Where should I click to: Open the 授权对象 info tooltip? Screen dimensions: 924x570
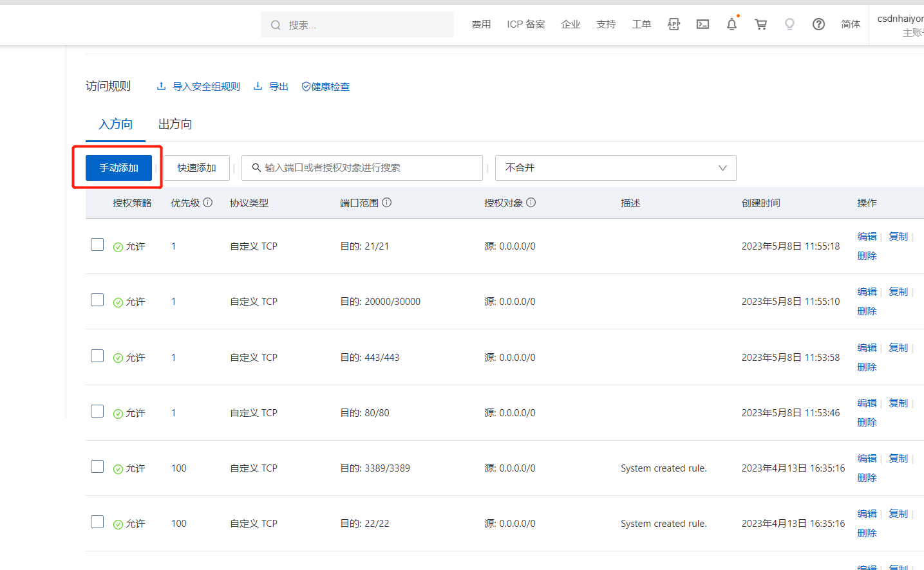point(531,202)
